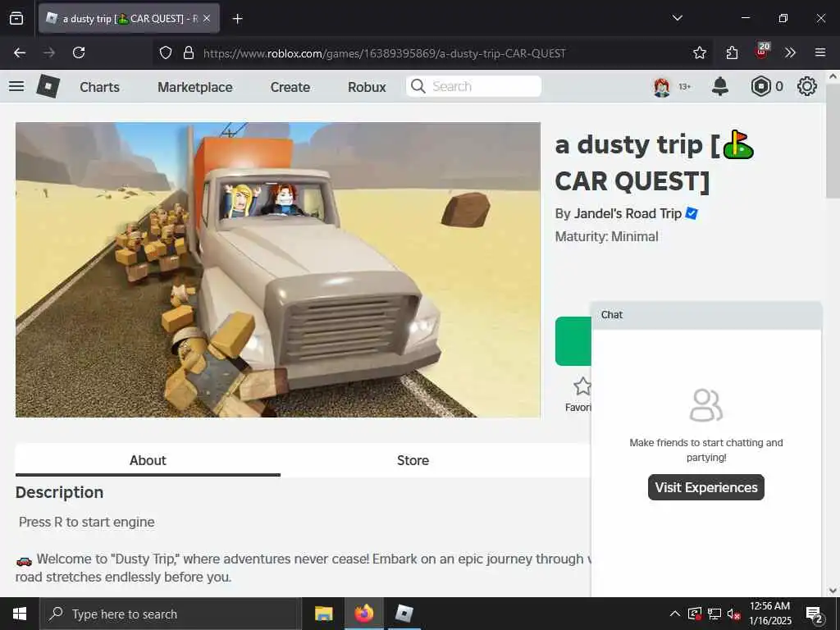Click the Visit Experiences button
This screenshot has width=840, height=630.
pos(706,487)
